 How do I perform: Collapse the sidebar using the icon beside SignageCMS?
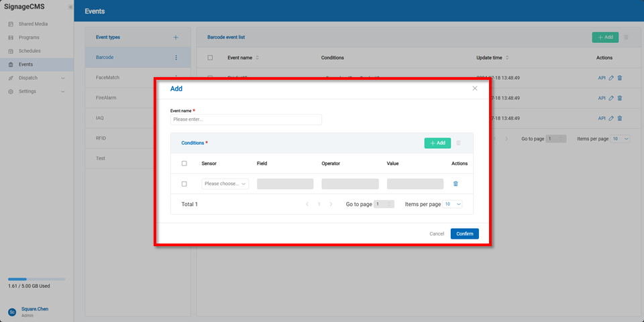pos(70,7)
